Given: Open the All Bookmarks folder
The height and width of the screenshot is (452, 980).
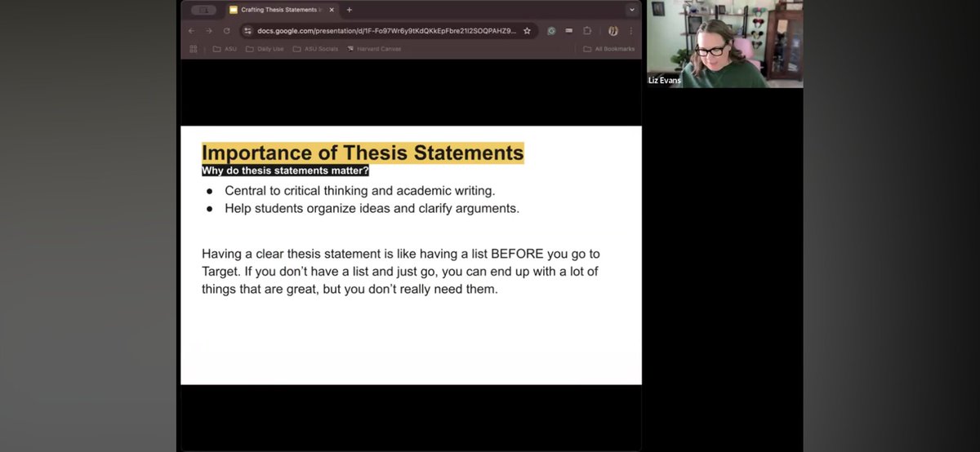Looking at the screenshot, I should pos(608,49).
